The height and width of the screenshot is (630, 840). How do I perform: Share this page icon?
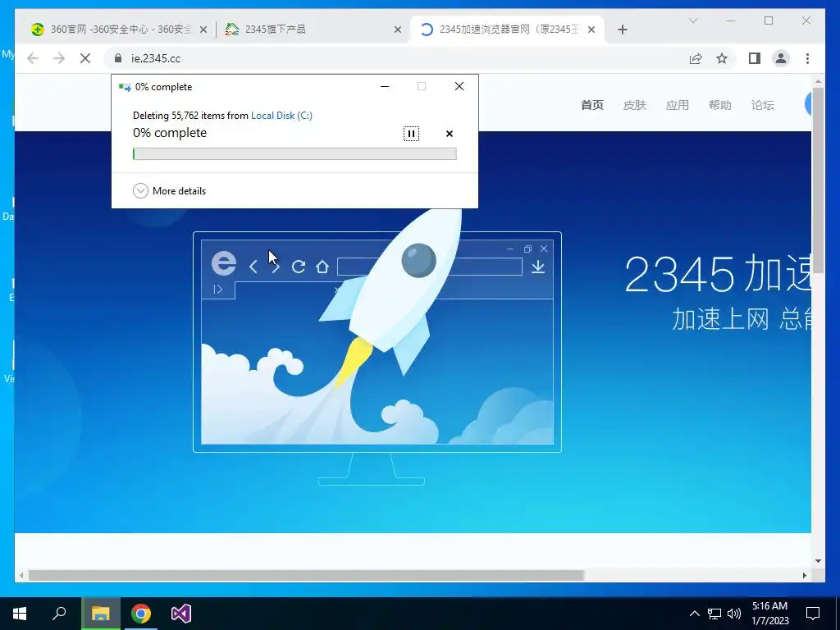pyautogui.click(x=696, y=58)
